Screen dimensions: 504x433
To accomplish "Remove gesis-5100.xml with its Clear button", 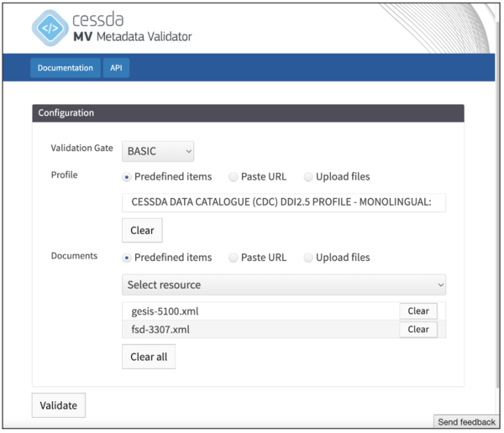I will [x=417, y=311].
